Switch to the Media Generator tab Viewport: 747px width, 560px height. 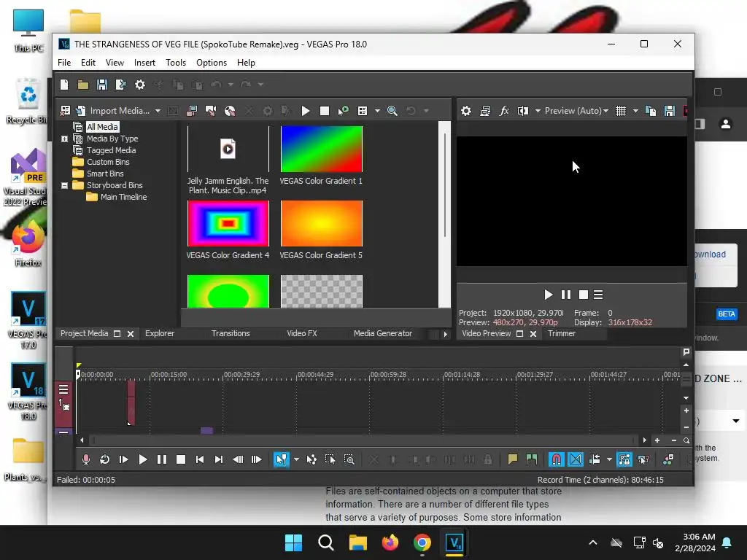coord(382,334)
